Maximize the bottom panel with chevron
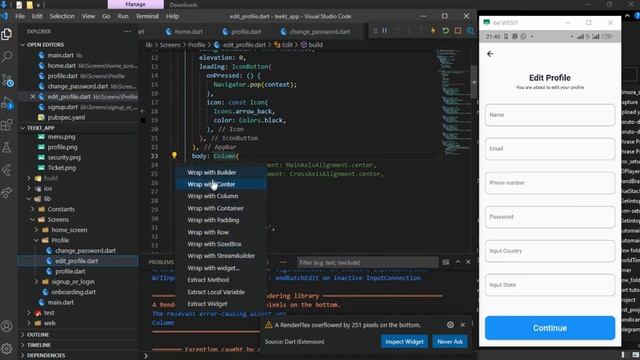The width and height of the screenshot is (640, 360). 458,262
